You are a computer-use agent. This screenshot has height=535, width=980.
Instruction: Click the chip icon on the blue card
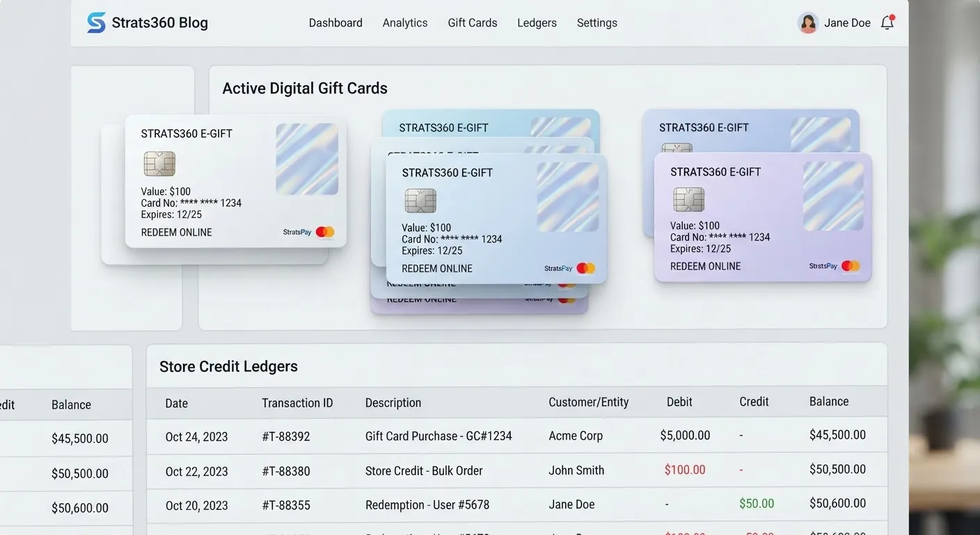tap(420, 201)
